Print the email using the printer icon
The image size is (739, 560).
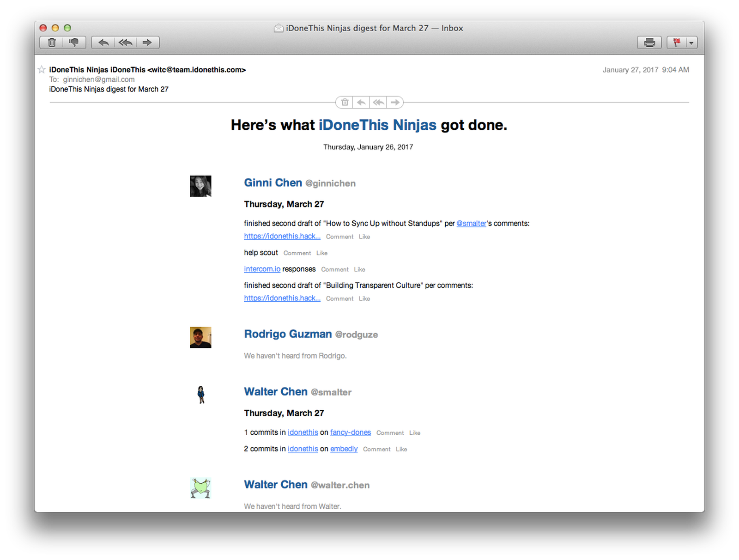click(649, 43)
